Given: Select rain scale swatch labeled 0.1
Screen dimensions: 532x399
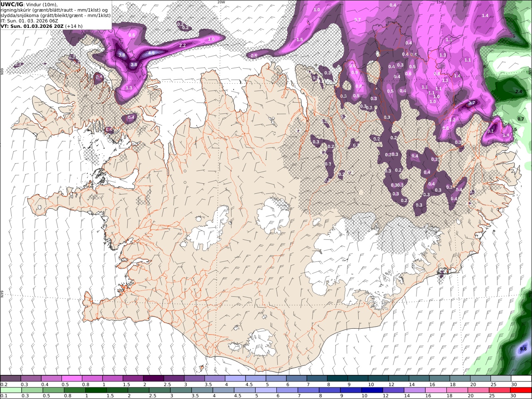Looking at the screenshot, I should [11, 390].
